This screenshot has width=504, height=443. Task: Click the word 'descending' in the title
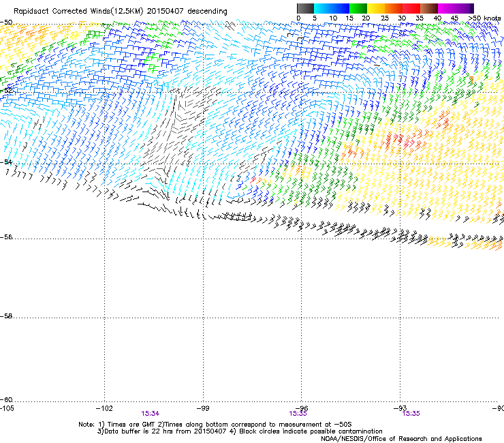(x=207, y=12)
